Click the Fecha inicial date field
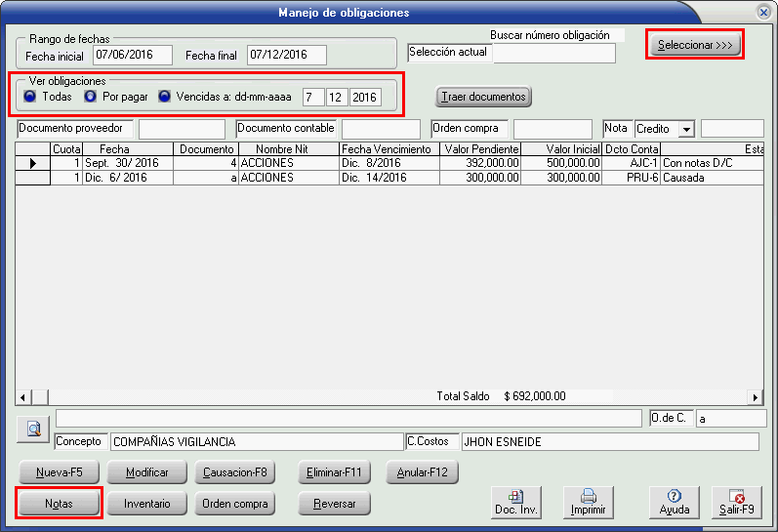The width and height of the screenshot is (778, 532). [x=132, y=55]
